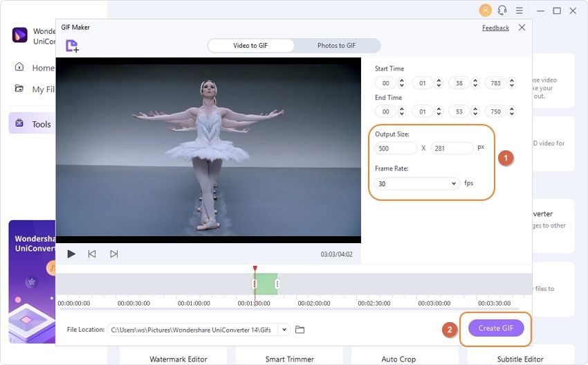
Task: Select the Video to GIF tab
Action: pyautogui.click(x=250, y=46)
